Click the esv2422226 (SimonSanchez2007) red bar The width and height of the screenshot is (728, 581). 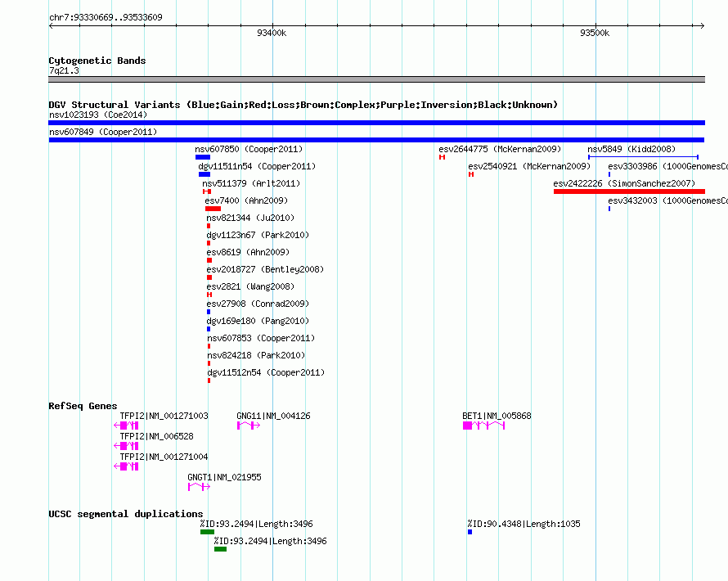629,191
